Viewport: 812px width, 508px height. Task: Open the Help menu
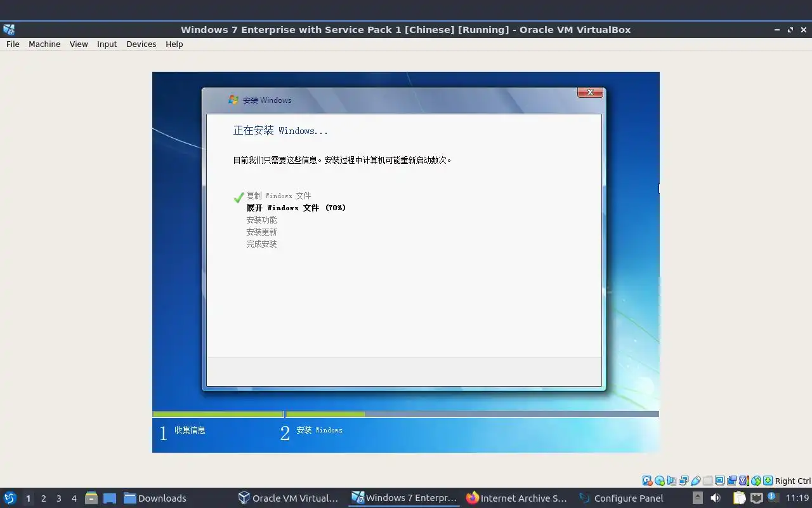[174, 44]
